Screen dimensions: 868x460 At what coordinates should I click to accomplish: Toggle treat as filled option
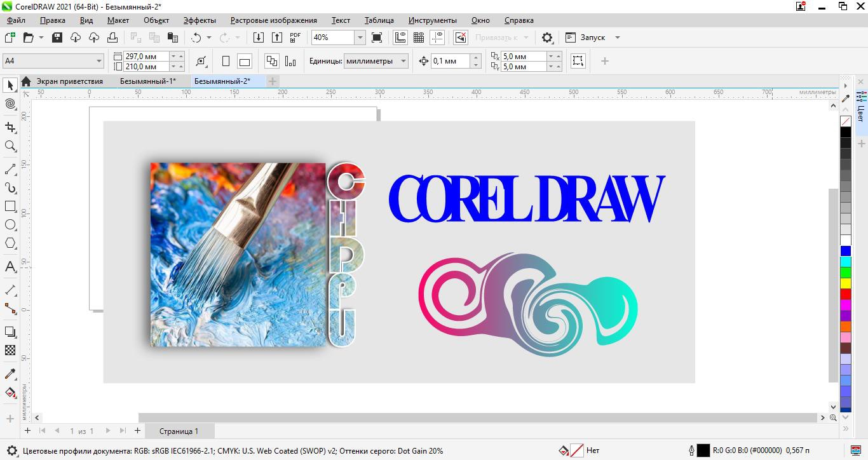578,61
